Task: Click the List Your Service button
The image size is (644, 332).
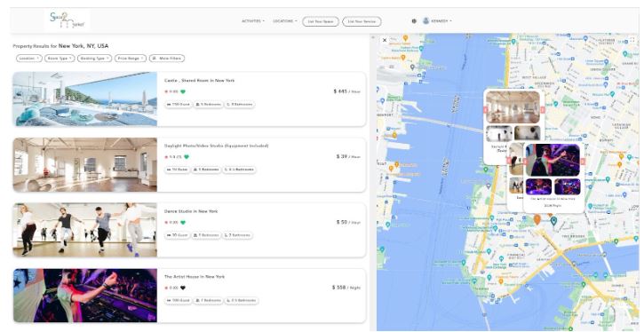Action: (362, 21)
